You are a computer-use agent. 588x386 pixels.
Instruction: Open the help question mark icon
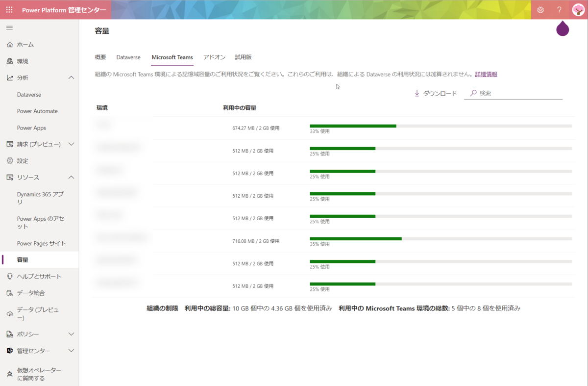click(x=559, y=10)
